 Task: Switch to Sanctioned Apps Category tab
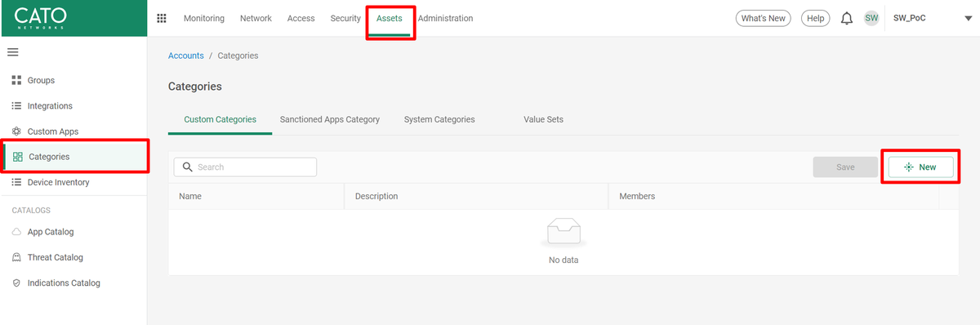pyautogui.click(x=330, y=119)
